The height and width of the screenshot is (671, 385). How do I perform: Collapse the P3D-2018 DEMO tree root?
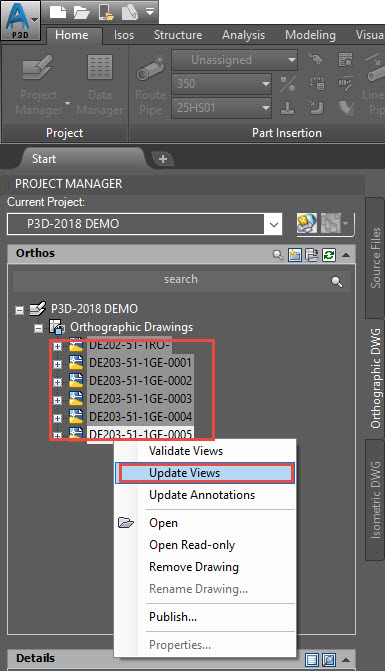pos(19,310)
